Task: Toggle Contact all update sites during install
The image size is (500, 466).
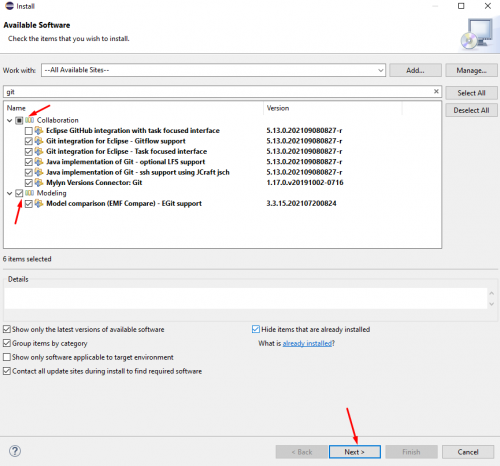Action: pos(7,371)
